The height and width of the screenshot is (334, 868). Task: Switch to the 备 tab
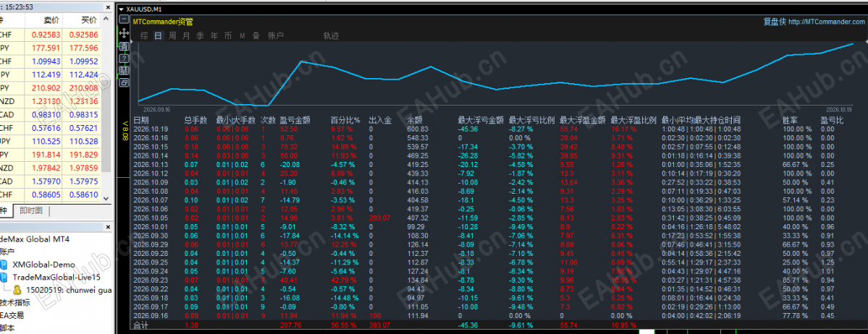[x=256, y=35]
